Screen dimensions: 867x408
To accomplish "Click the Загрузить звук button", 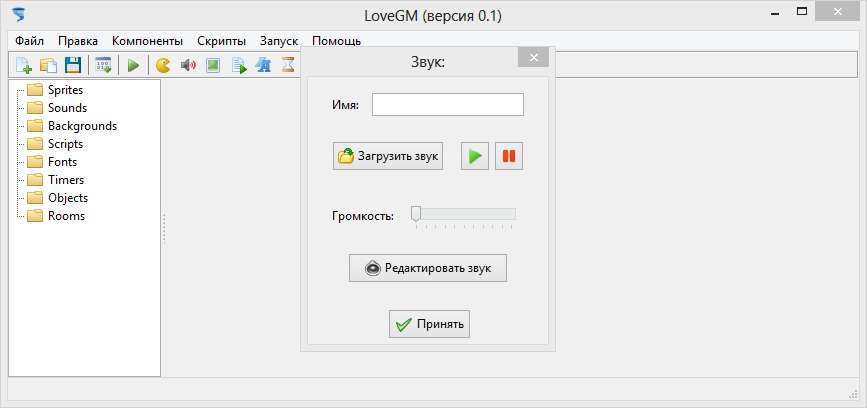I will pos(388,156).
